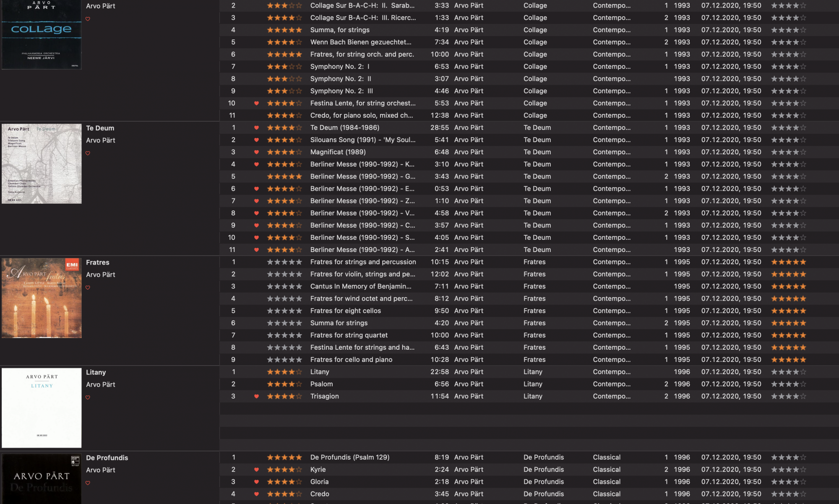The height and width of the screenshot is (504, 839).
Task: Click the De Profundis album title
Action: point(107,458)
